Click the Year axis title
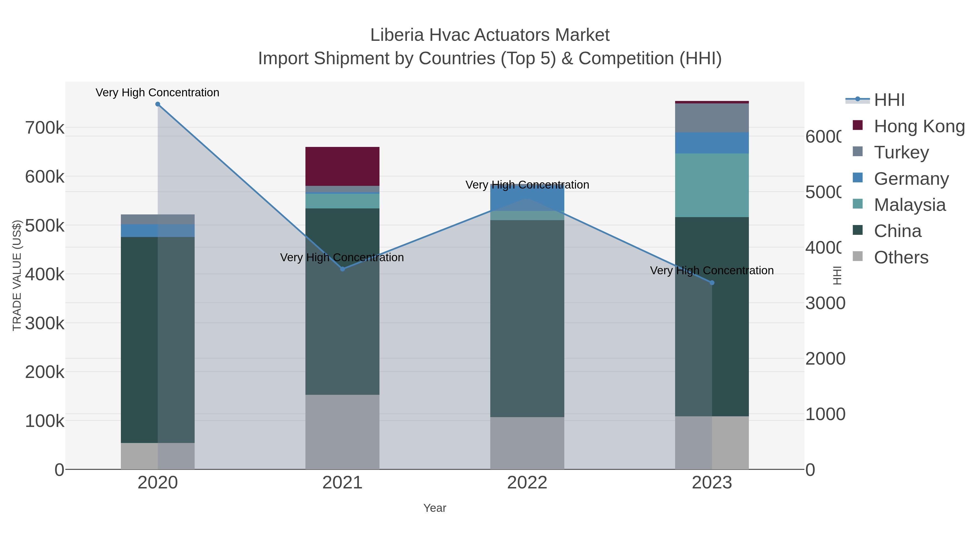This screenshot has height=551, width=980. 435,508
